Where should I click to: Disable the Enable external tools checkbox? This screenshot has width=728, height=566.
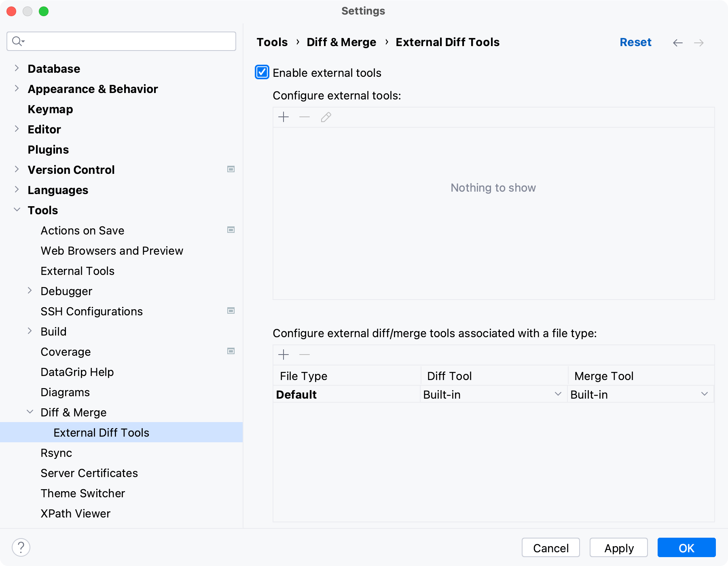click(x=262, y=72)
